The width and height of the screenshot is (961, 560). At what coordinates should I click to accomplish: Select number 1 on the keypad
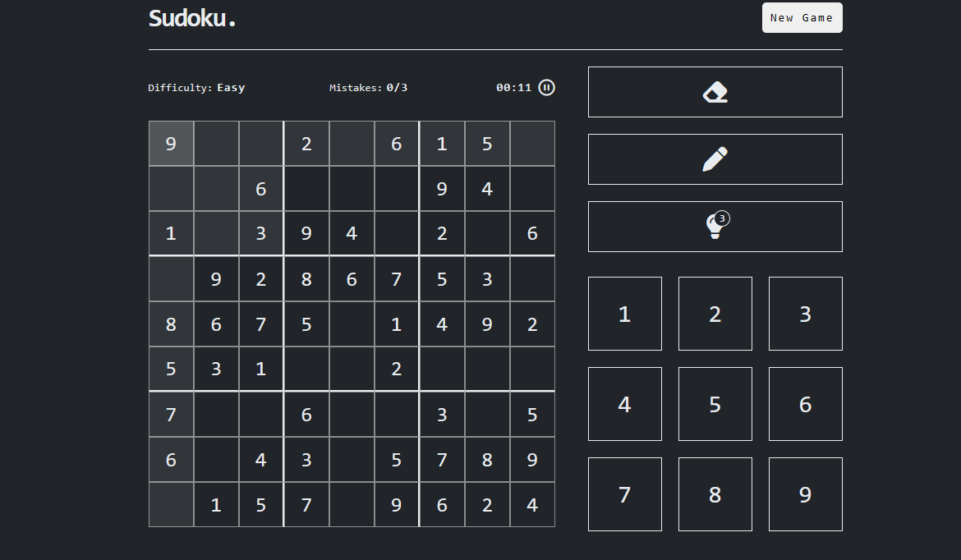(624, 313)
